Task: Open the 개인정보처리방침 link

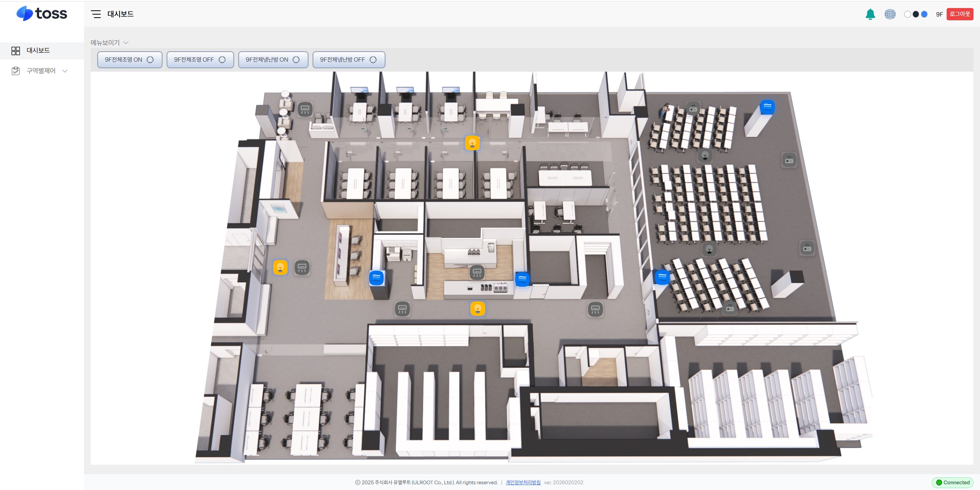Action: [523, 482]
